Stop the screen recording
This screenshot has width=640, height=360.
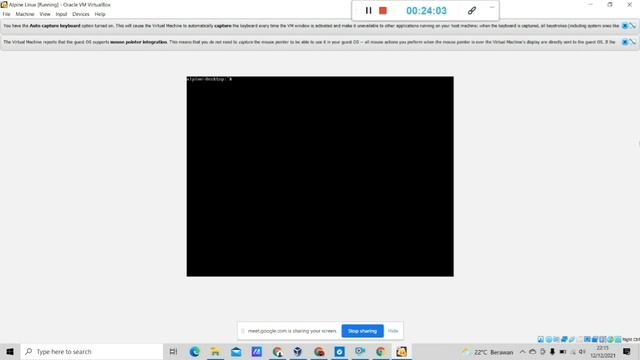[x=383, y=11]
